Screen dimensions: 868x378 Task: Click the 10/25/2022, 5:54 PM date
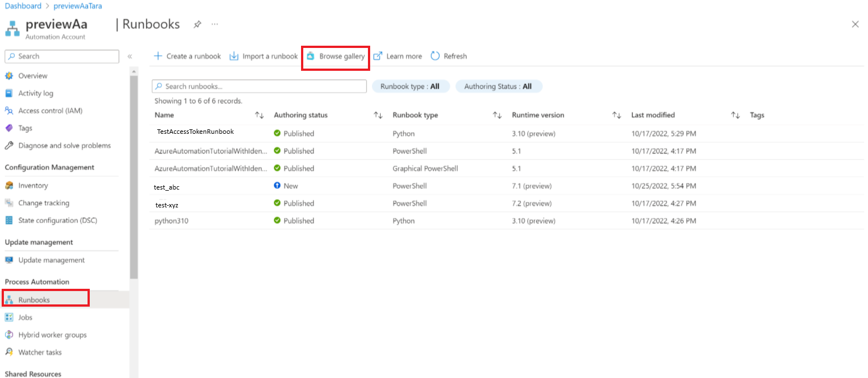(663, 186)
